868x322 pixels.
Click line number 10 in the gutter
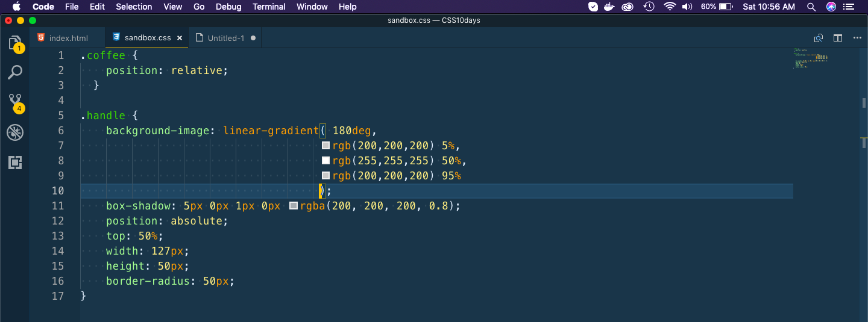click(57, 191)
